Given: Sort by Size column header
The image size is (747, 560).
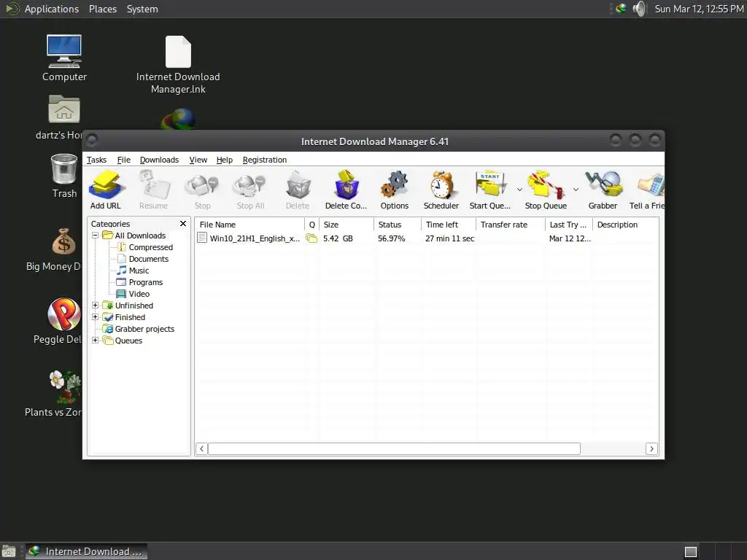Looking at the screenshot, I should tap(347, 225).
